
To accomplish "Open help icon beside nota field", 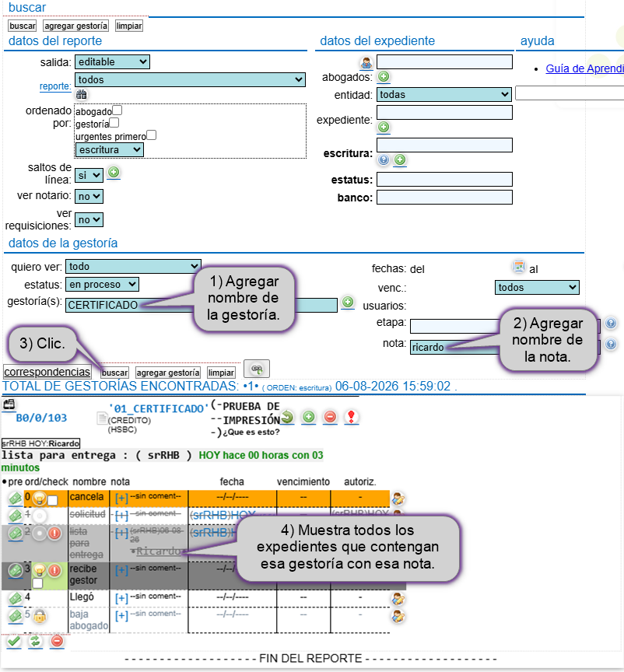I will (611, 344).
